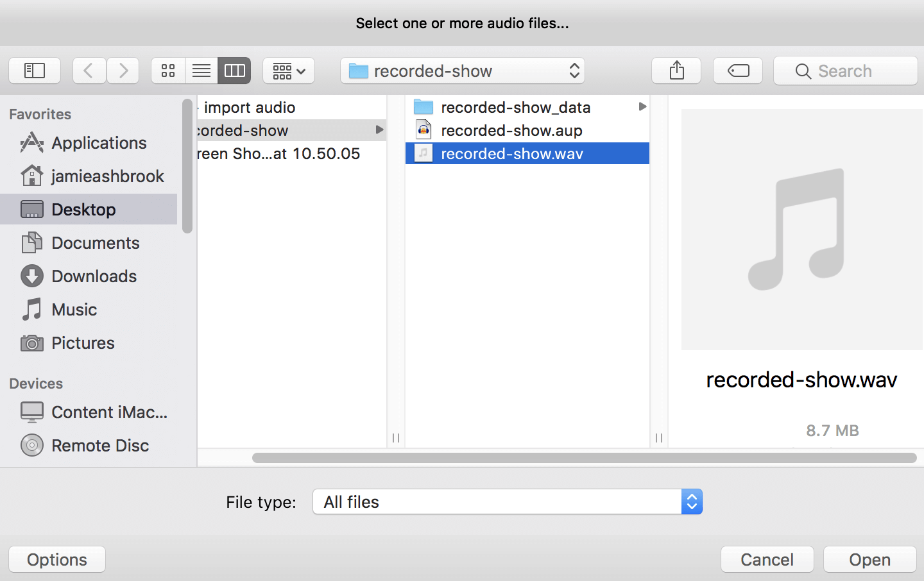Switch to list view mode
Screen dimensions: 924x581
tap(201, 71)
